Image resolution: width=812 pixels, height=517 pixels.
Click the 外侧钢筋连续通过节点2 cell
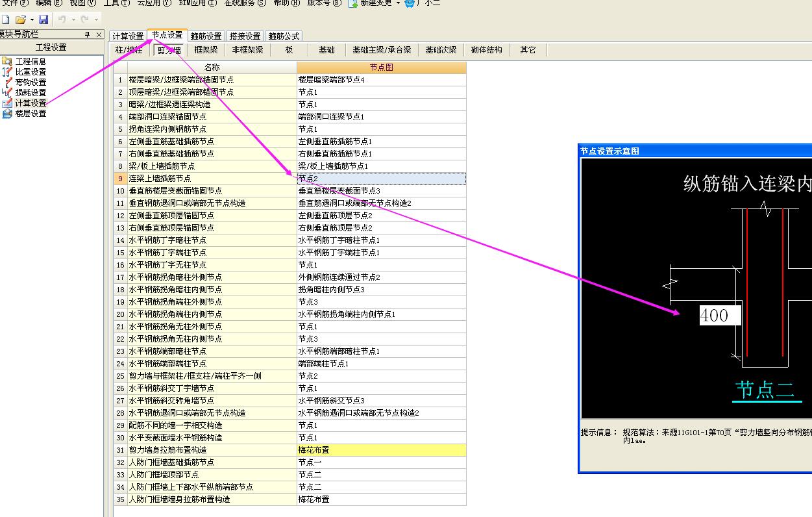pos(382,277)
